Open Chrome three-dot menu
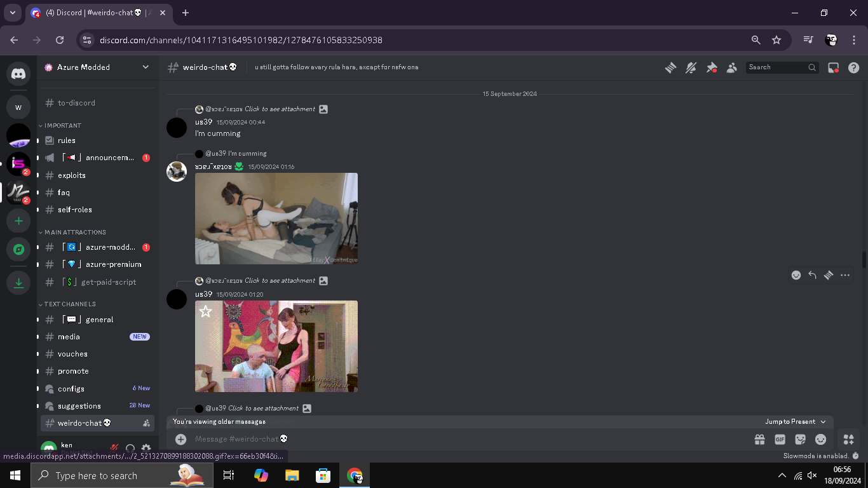This screenshot has width=868, height=488. (854, 39)
